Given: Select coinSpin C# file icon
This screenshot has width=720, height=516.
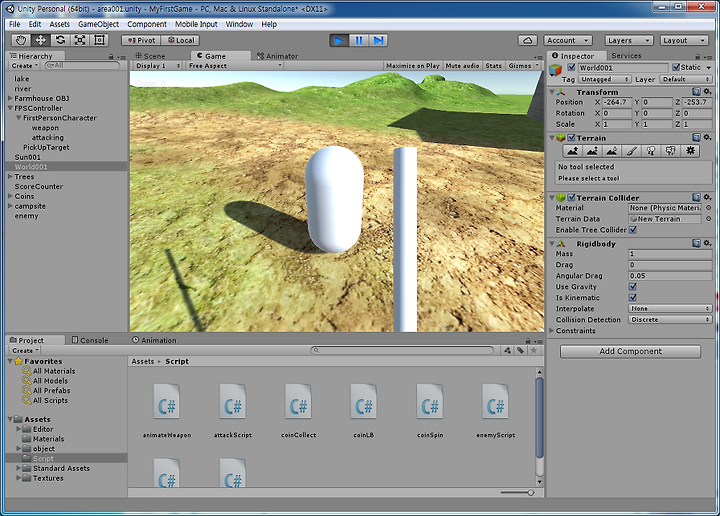Looking at the screenshot, I should (430, 402).
